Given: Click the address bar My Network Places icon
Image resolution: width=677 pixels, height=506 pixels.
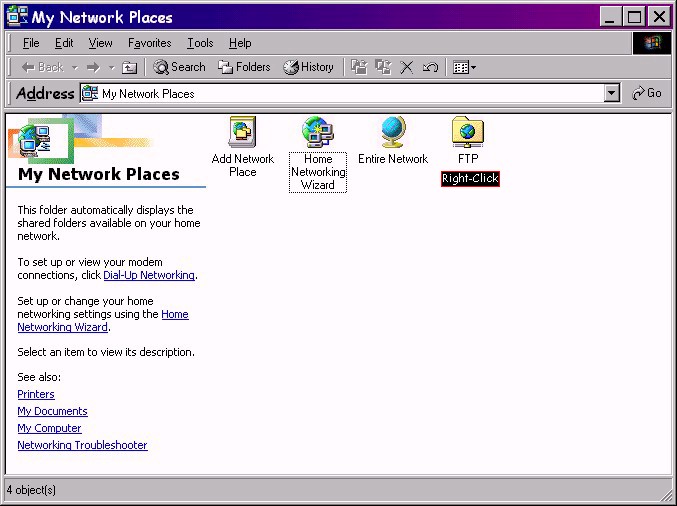Looking at the screenshot, I should coord(90,93).
